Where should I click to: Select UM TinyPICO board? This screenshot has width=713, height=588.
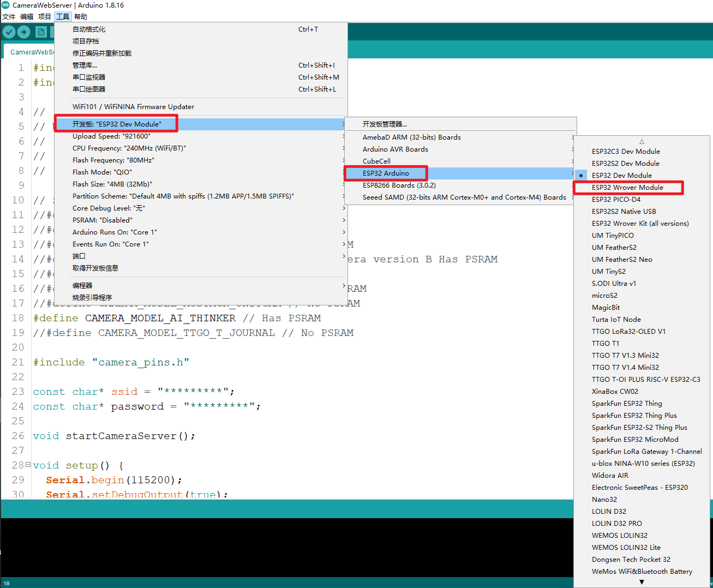point(642,236)
